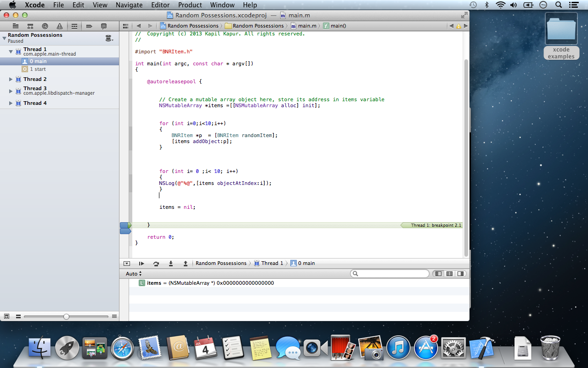Open the Symbol navigator icon

click(x=30, y=26)
